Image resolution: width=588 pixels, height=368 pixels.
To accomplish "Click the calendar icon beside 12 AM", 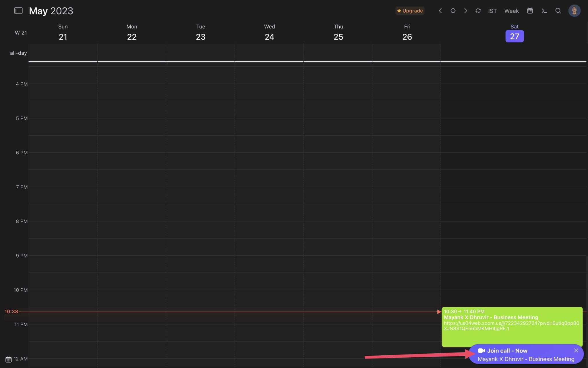I will [8, 359].
